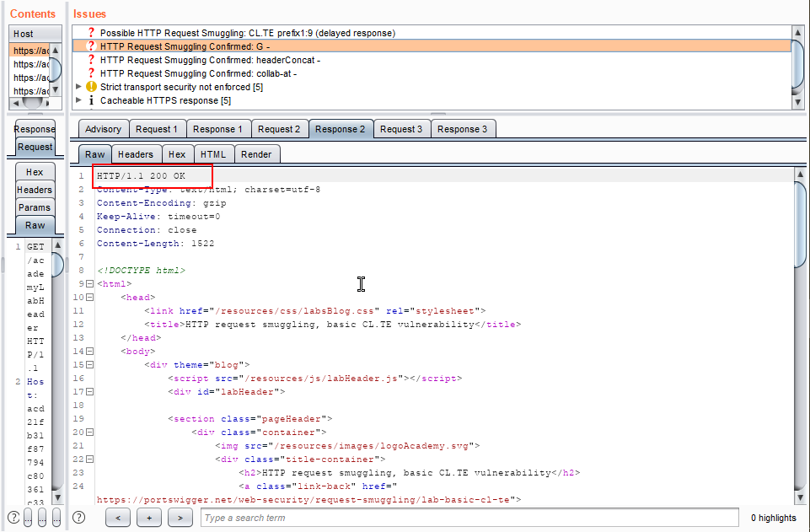Click the Host list scroll-down arrow

[x=56, y=90]
